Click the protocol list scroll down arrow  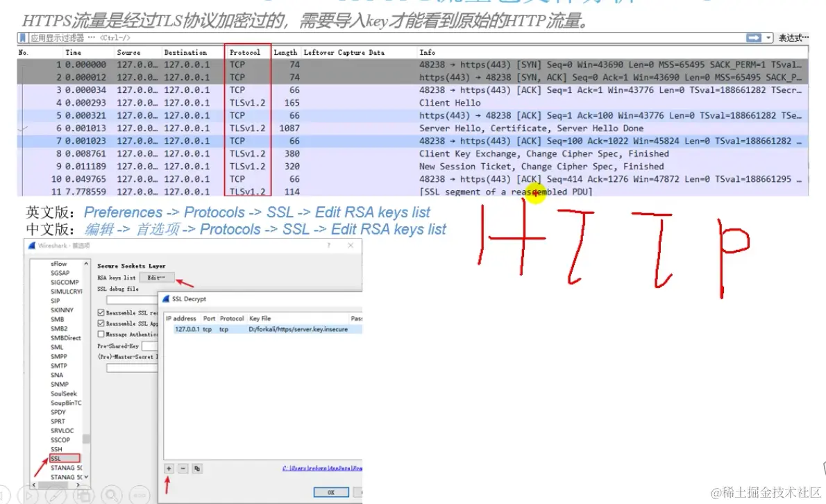pyautogui.click(x=86, y=477)
